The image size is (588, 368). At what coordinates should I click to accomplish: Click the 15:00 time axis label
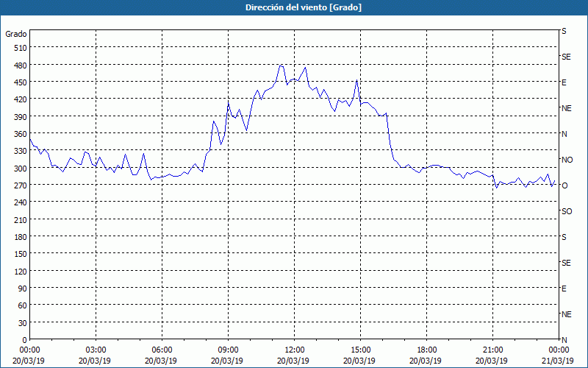[360, 350]
